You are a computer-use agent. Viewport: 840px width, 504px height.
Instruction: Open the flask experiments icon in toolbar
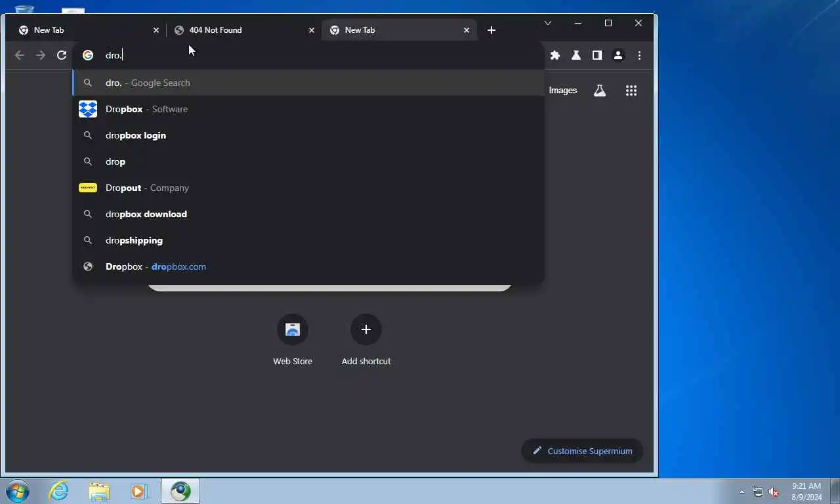tap(576, 55)
